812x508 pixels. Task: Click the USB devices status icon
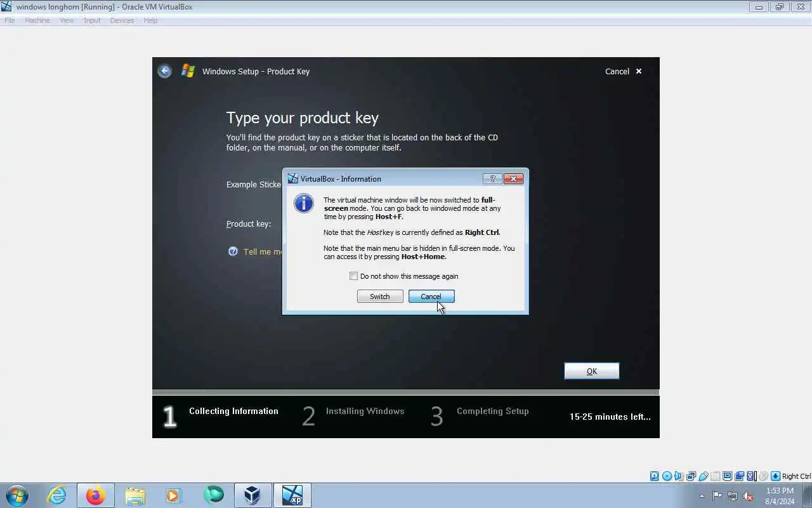click(703, 476)
